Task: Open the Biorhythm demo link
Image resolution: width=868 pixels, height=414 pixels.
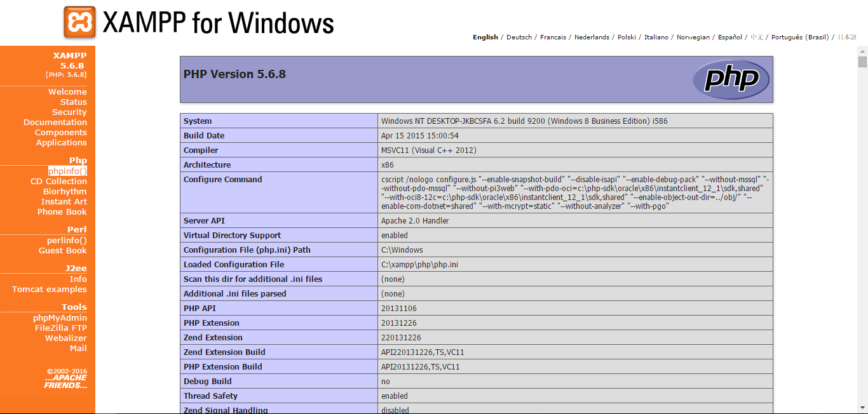Action: pyautogui.click(x=65, y=192)
